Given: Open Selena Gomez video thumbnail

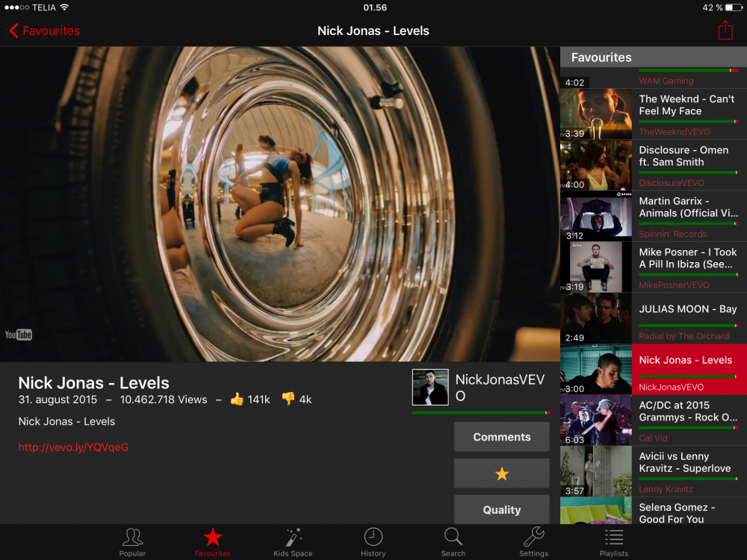Looking at the screenshot, I should point(596,511).
